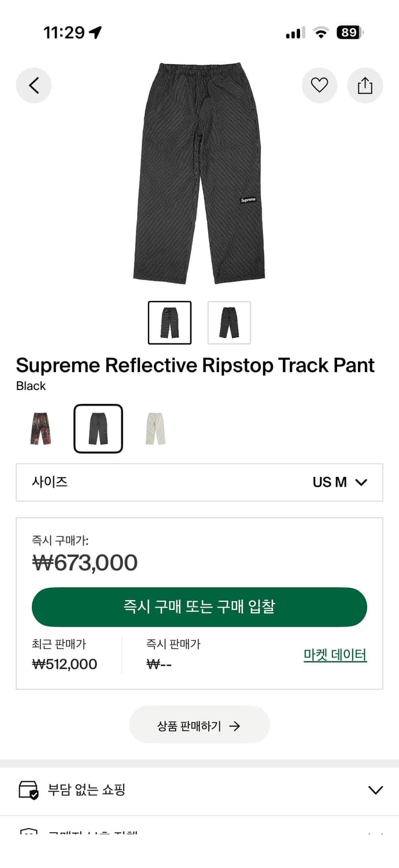Image resolution: width=399 pixels, height=868 pixels.
Task: Click the main product image of the pants
Action: 199,174
